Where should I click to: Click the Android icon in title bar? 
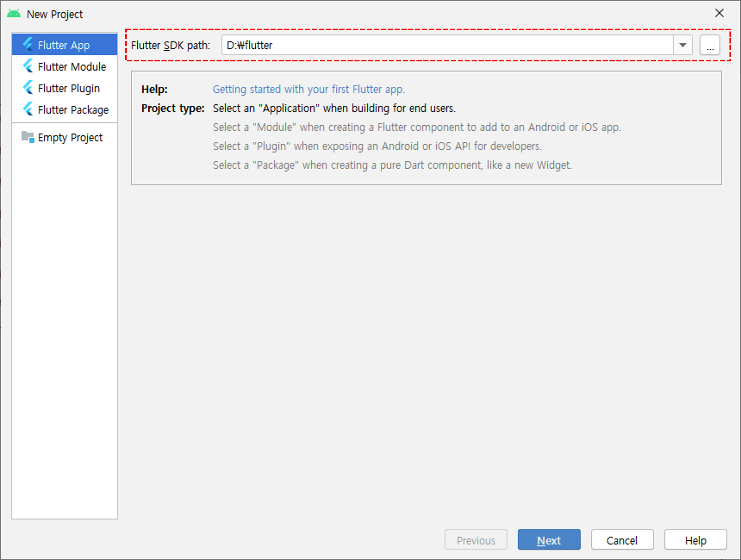tap(14, 14)
